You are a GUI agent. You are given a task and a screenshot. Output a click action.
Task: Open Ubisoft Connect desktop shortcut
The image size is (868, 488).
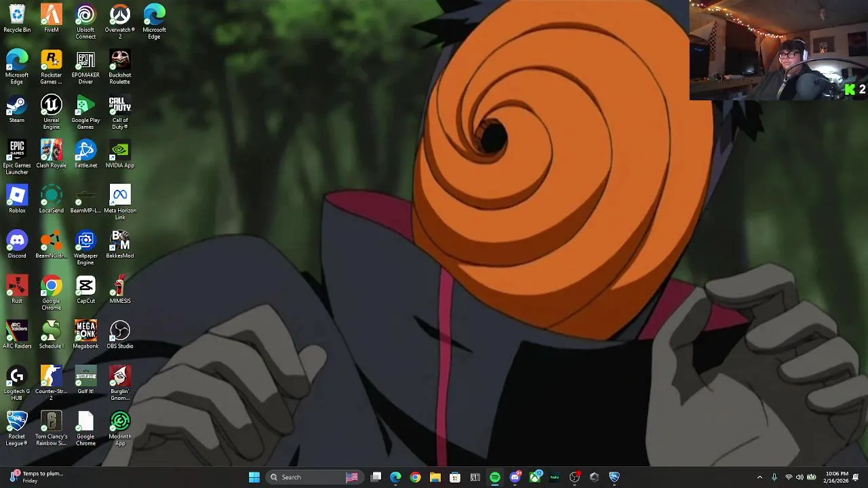tap(85, 22)
